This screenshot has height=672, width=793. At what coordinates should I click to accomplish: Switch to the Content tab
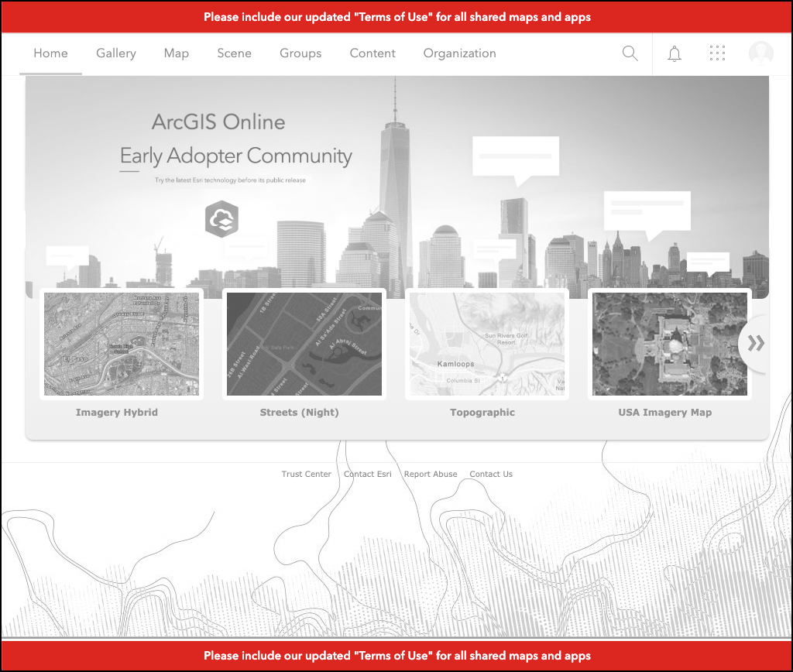[372, 53]
